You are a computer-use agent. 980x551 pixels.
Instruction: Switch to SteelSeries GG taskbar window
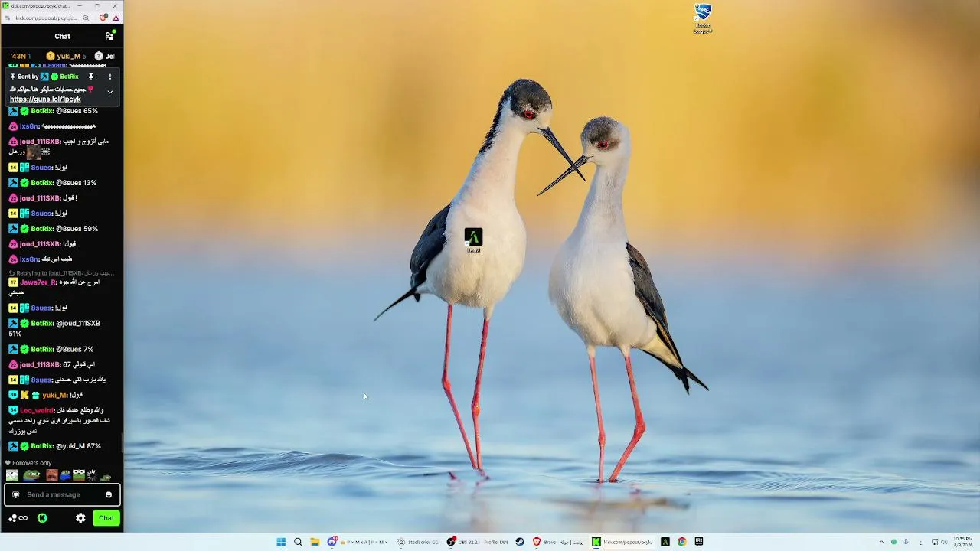tap(419, 542)
